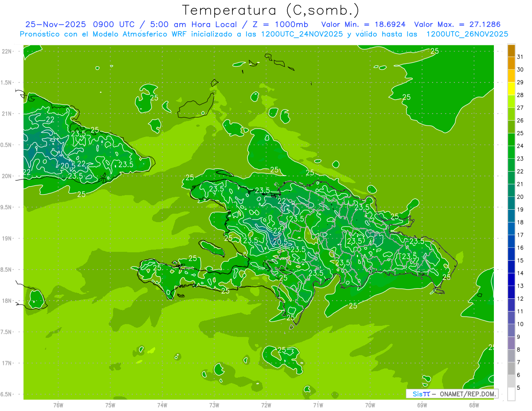
Task: Click light green swatch between 26 and 27
Action: point(511,114)
